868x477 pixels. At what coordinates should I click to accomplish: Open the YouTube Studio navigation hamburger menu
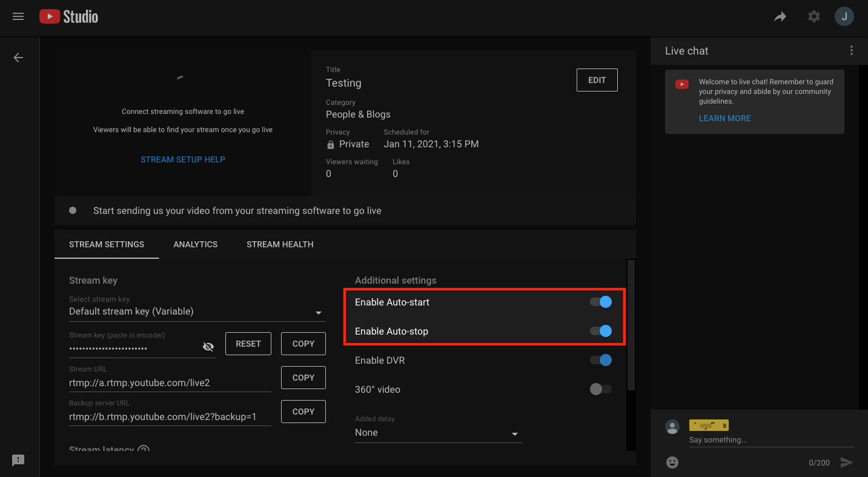click(18, 16)
